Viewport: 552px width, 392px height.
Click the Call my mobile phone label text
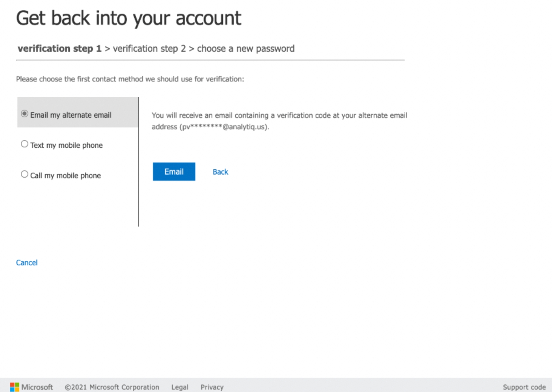click(x=65, y=176)
